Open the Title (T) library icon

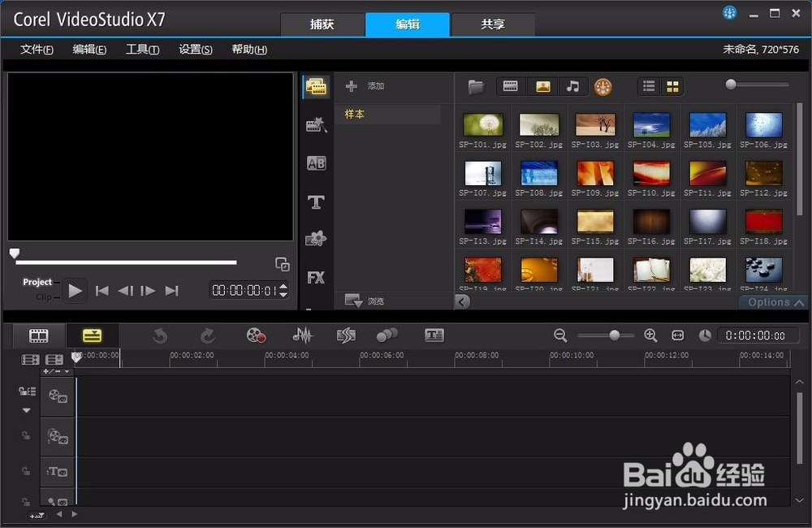pos(316,201)
